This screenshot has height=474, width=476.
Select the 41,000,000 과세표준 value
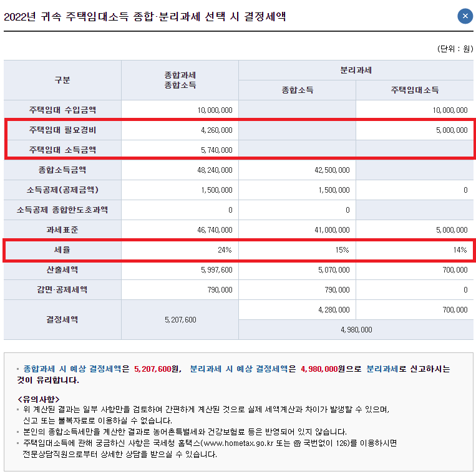tap(332, 230)
